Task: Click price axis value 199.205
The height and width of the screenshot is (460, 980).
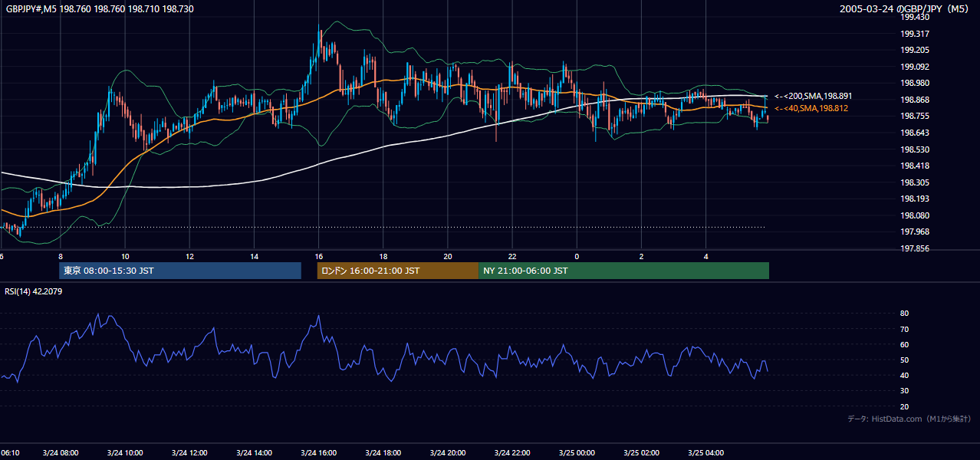Action: (915, 51)
